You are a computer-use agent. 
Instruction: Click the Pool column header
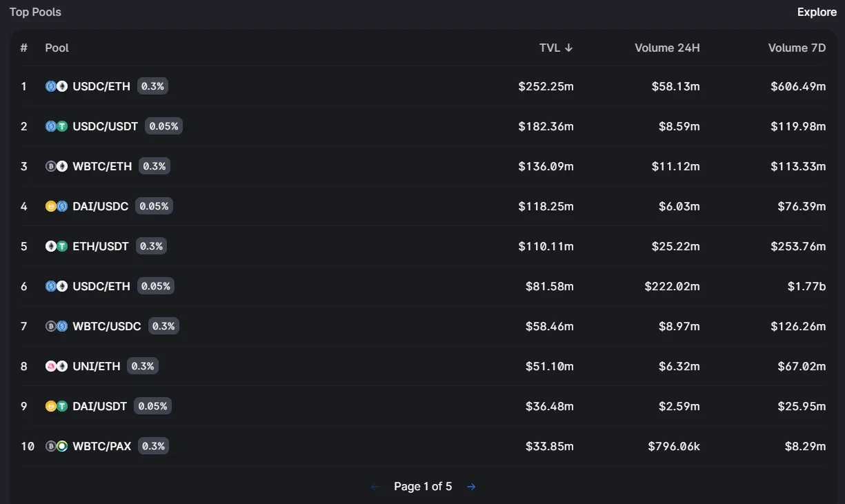tap(57, 48)
